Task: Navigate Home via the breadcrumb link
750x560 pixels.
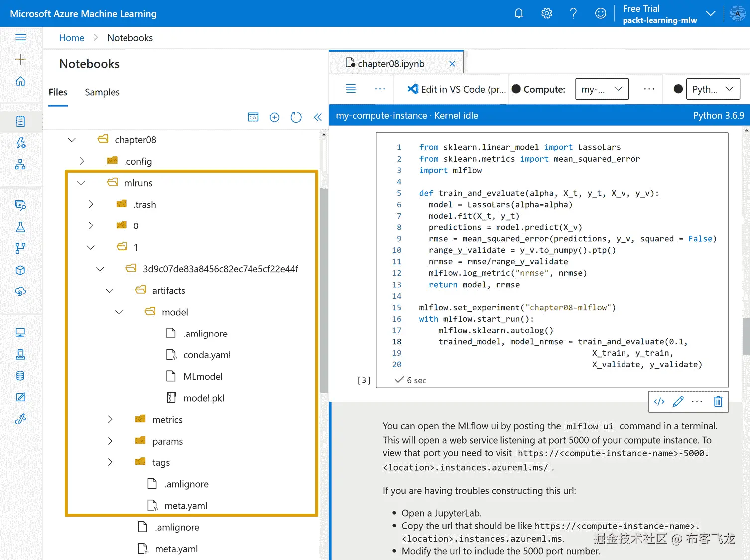Action: (71, 37)
